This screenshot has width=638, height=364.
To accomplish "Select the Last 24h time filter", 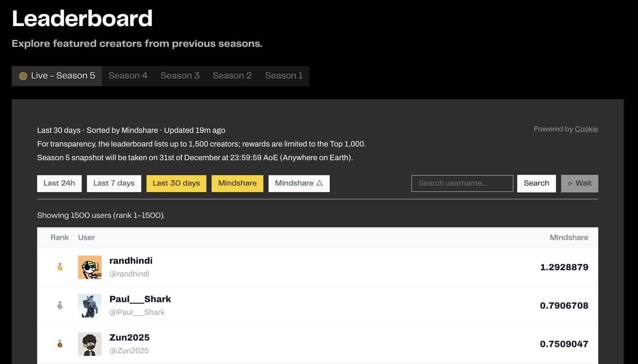I will coord(59,183).
